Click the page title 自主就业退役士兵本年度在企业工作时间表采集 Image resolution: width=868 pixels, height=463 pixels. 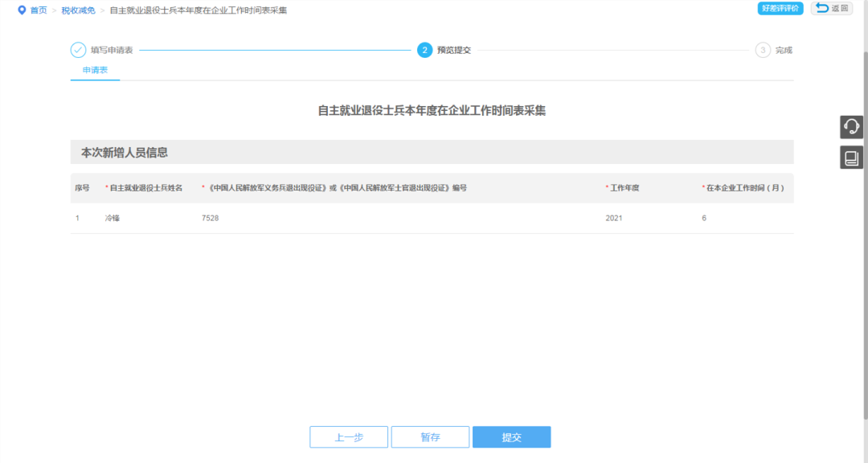pyautogui.click(x=432, y=111)
